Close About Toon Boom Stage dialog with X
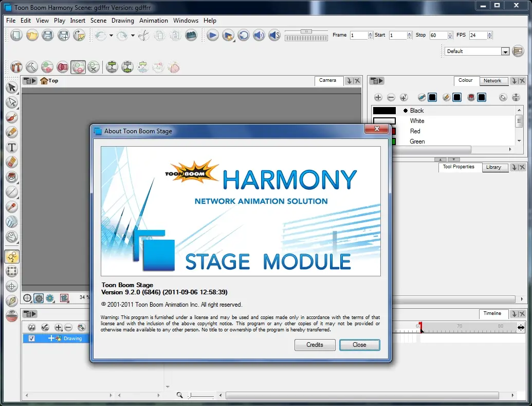532x406 pixels. click(x=377, y=129)
